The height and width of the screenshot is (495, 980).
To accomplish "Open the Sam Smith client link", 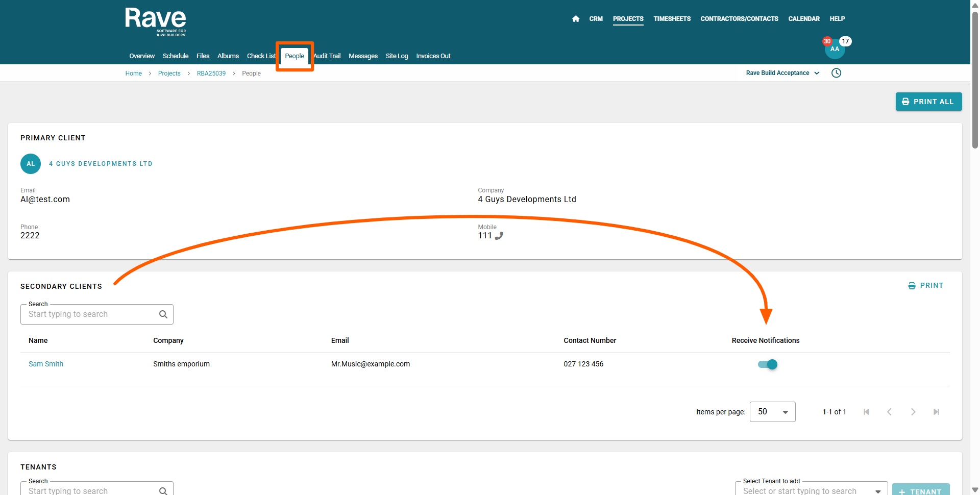I will [46, 364].
